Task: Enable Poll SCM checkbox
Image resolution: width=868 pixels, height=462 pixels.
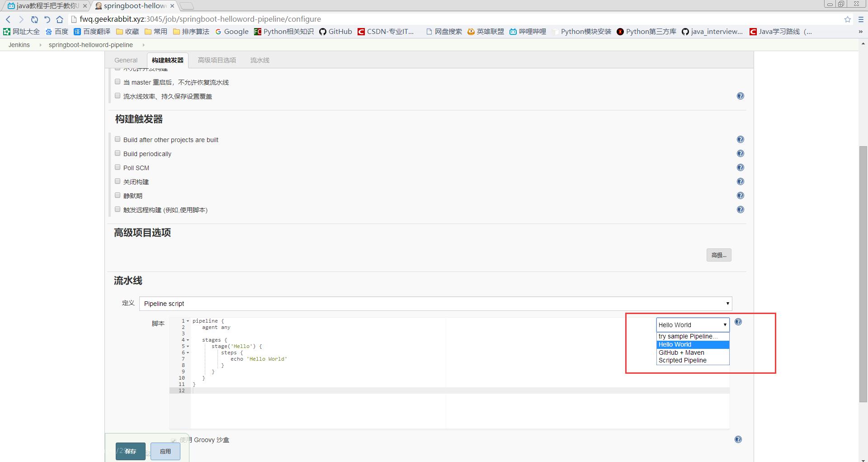Action: 118,167
